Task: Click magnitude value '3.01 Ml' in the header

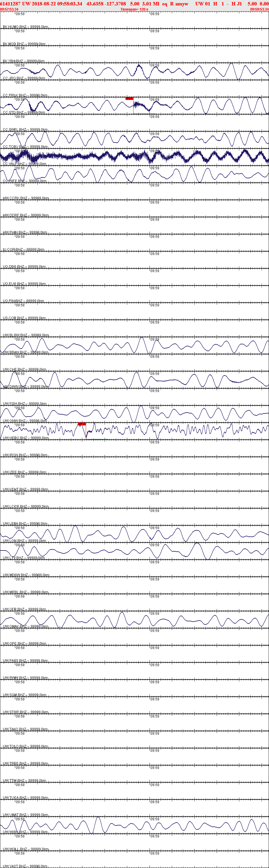Action: click(x=151, y=4)
